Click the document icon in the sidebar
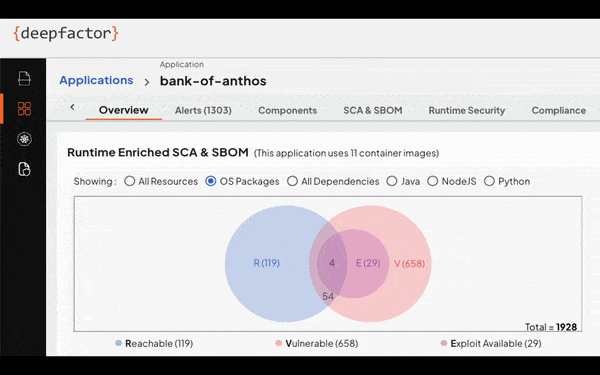This screenshot has width=600, height=375. [24, 78]
